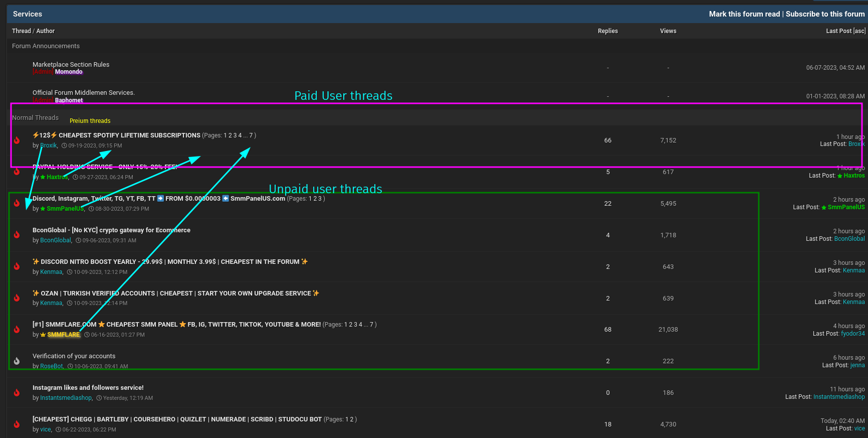Click flame icon beside BconGlobal crypto gateway thread
This screenshot has height=438, width=868.
pos(17,235)
